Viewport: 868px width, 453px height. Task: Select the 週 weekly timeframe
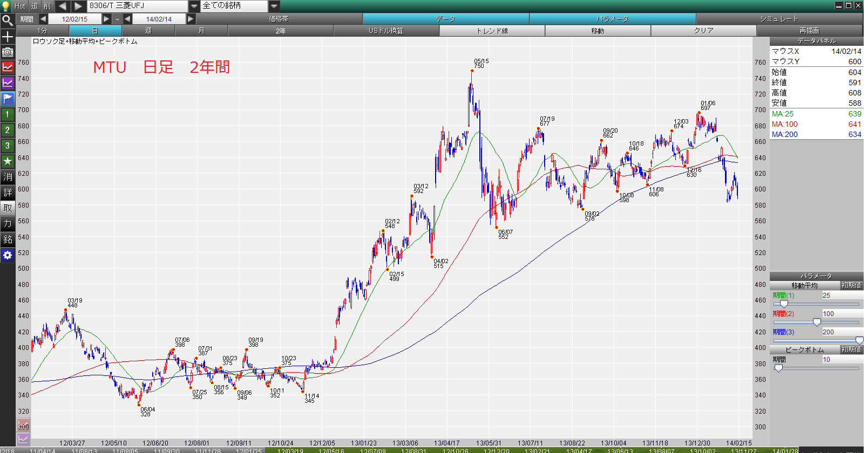[x=148, y=31]
